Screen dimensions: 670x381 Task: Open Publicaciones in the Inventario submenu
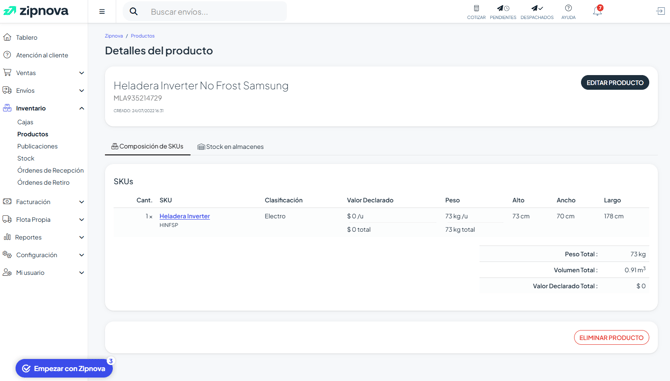click(37, 146)
